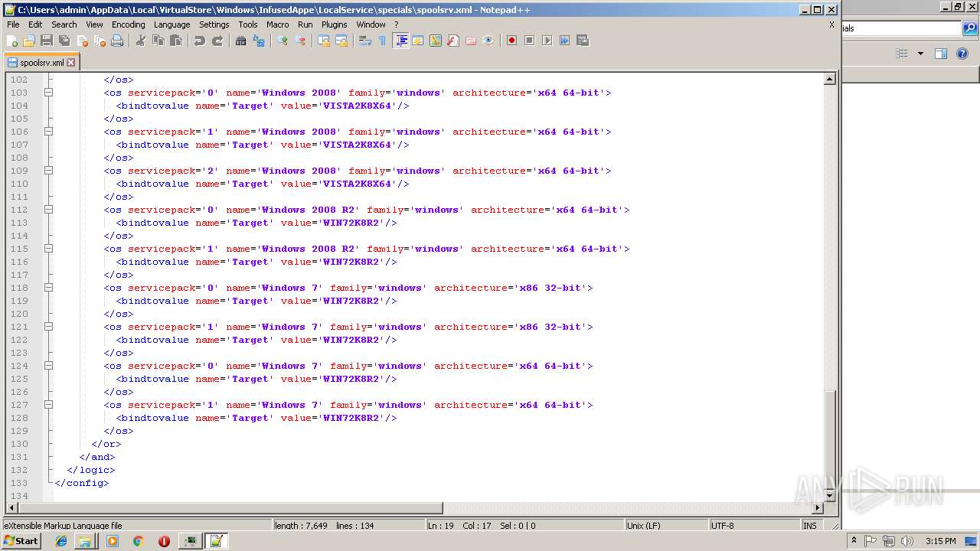Viewport: 980px width, 551px height.
Task: Open Find with the binoculars icon
Action: (241, 41)
